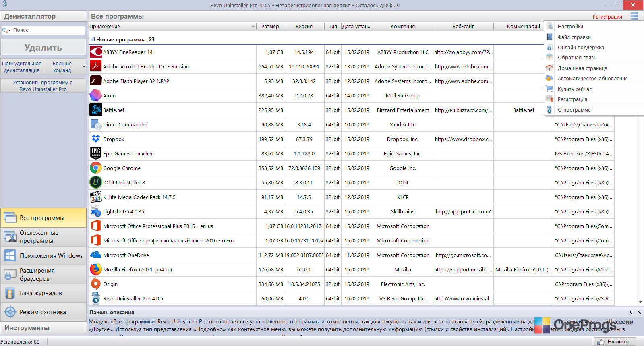Image resolution: width=644 pixels, height=346 pixels.
Task: Click the Origin program icon
Action: coord(96,284)
